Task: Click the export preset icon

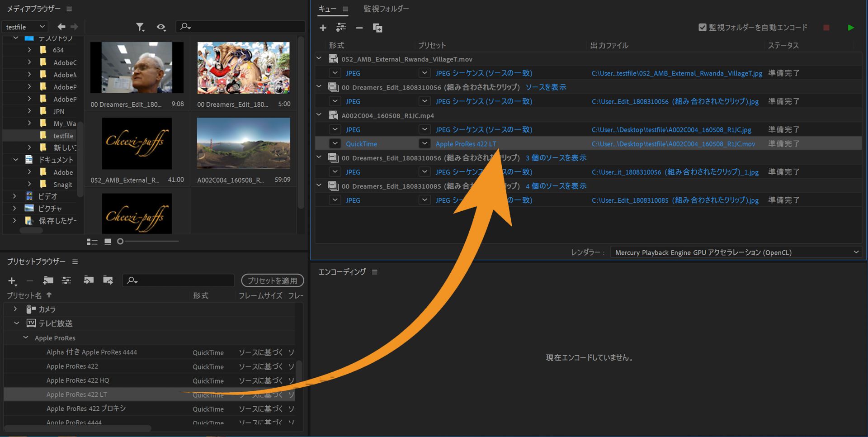Action: coord(108,280)
